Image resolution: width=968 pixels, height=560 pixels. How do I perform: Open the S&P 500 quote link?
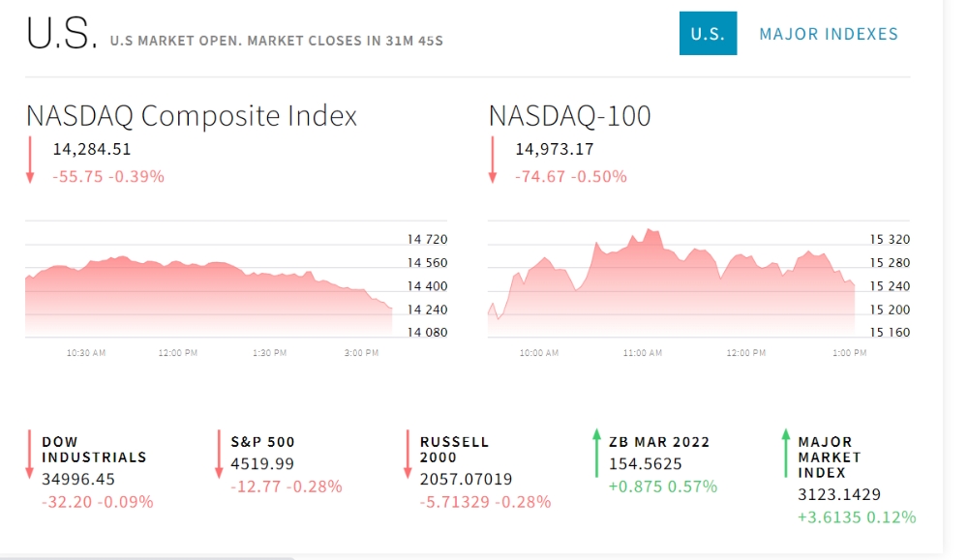point(262,442)
